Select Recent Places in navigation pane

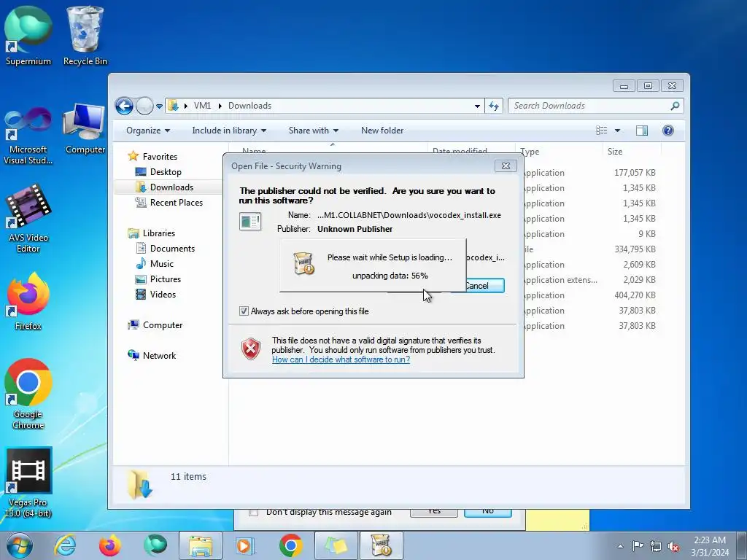tap(177, 203)
